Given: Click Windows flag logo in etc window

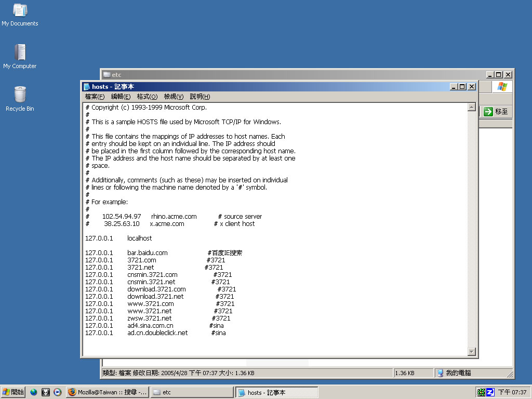Looking at the screenshot, I should click(x=502, y=87).
